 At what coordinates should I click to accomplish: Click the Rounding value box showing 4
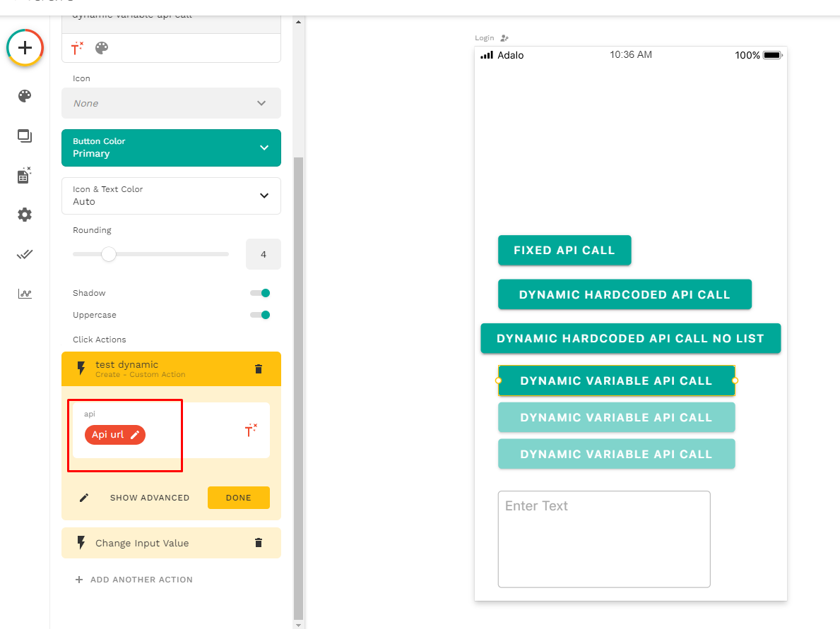264,254
